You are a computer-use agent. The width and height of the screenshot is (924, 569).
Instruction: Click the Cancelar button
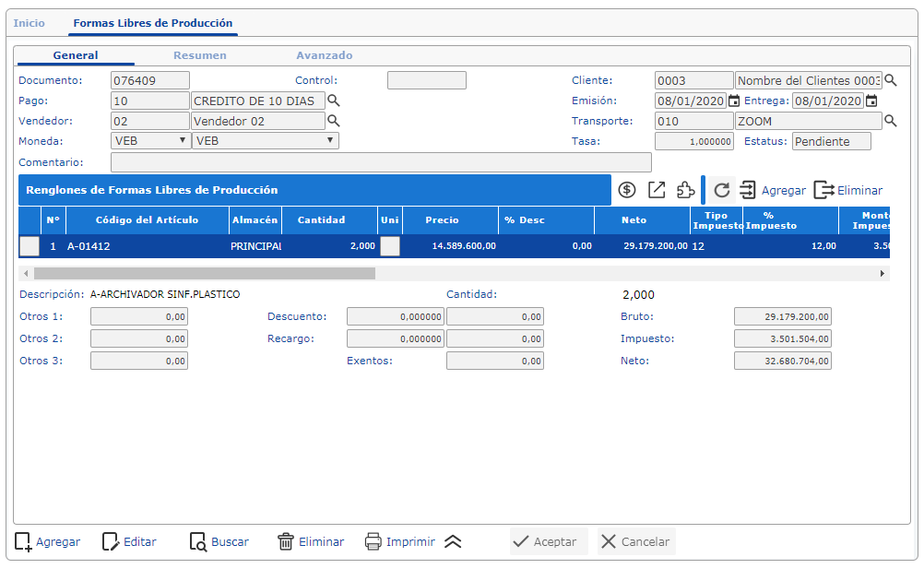click(x=636, y=541)
